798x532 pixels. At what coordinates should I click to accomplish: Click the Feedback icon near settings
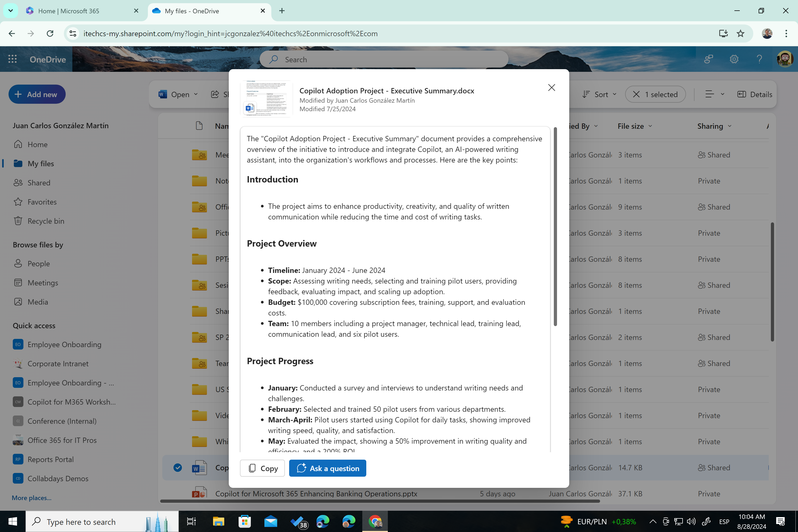[708, 59]
